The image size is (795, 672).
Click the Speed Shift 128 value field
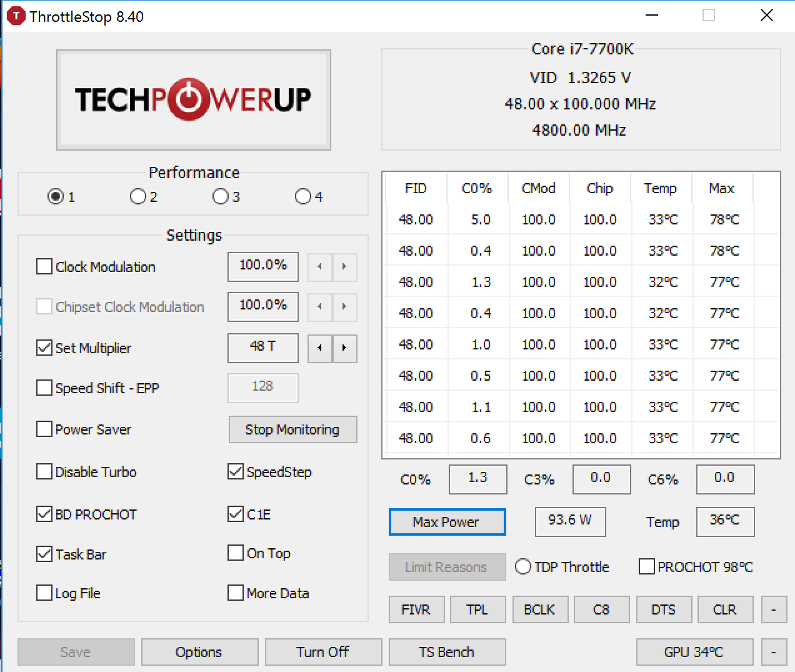tap(263, 388)
